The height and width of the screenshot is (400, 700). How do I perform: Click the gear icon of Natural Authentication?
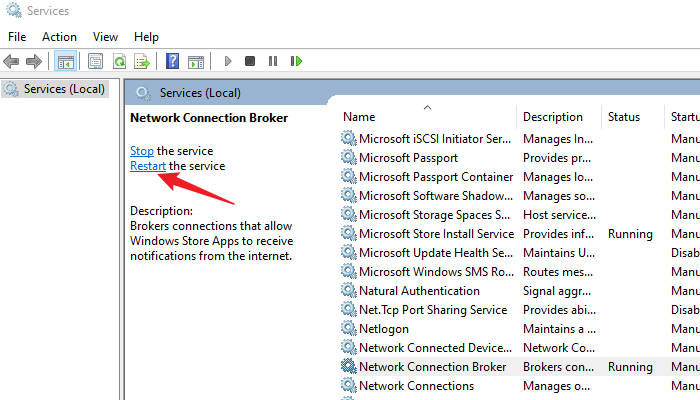[x=349, y=291]
